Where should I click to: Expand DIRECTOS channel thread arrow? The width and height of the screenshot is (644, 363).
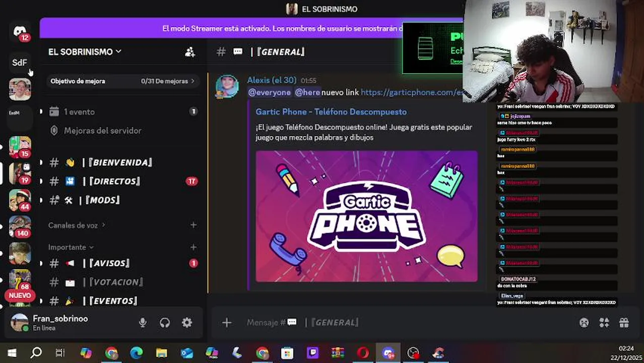pos(41,181)
